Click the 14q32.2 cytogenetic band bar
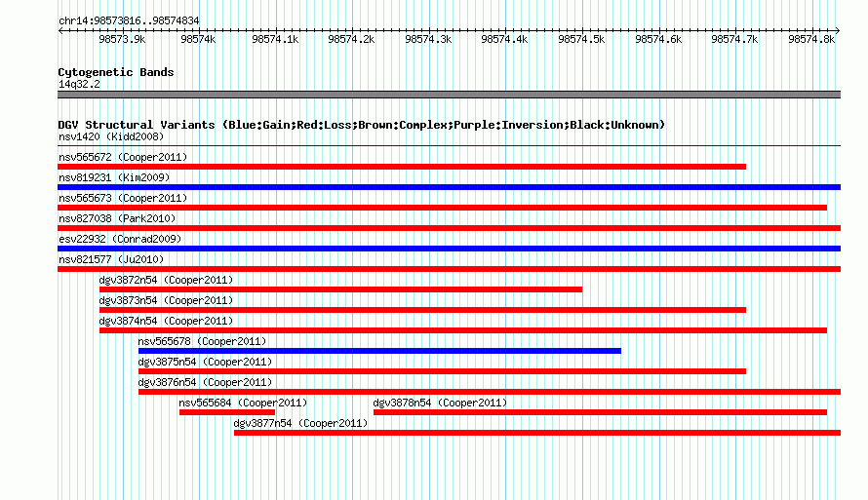The width and height of the screenshot is (868, 500). [449, 95]
